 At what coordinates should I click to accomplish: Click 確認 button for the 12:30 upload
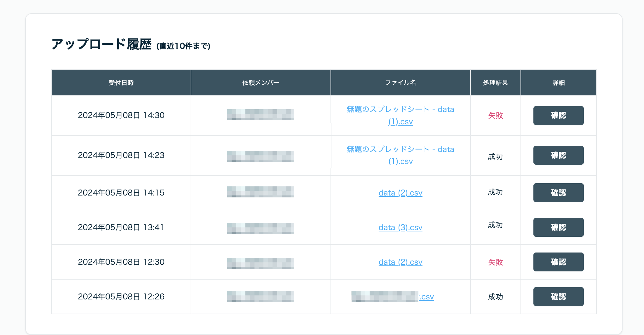coord(558,262)
